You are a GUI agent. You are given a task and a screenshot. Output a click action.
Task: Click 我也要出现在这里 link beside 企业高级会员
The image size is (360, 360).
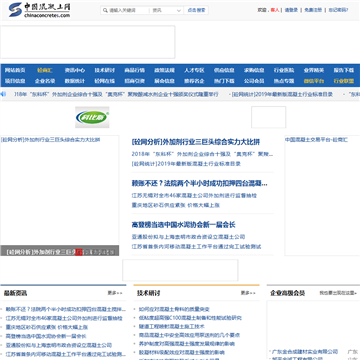pyautogui.click(x=338, y=293)
